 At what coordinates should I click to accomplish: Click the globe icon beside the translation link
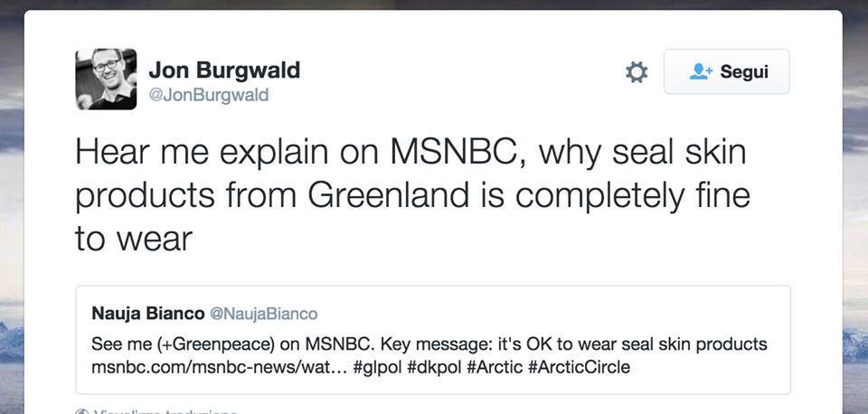point(81,411)
